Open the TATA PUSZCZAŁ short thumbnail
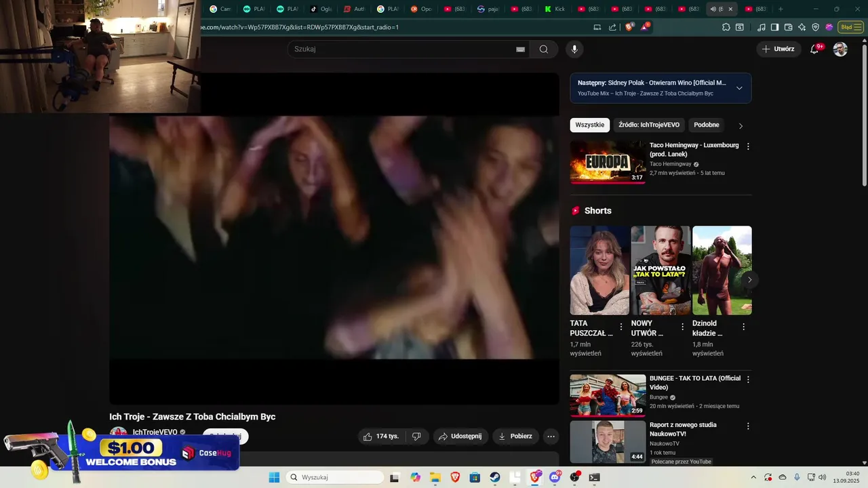The image size is (868, 488). (x=599, y=270)
